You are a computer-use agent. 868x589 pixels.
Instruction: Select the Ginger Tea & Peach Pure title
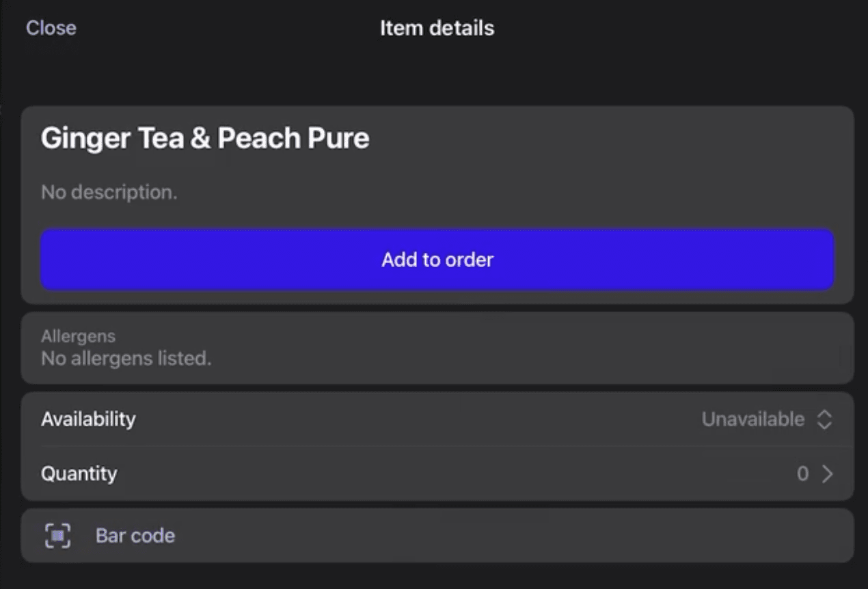click(x=204, y=138)
